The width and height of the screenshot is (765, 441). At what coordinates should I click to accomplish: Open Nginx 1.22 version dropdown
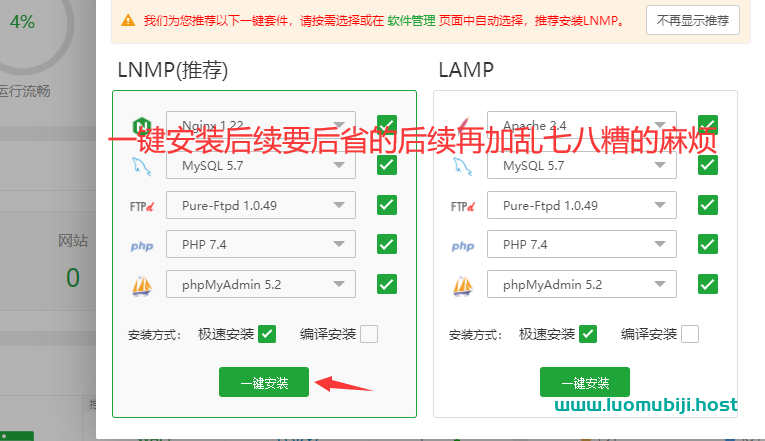261,125
